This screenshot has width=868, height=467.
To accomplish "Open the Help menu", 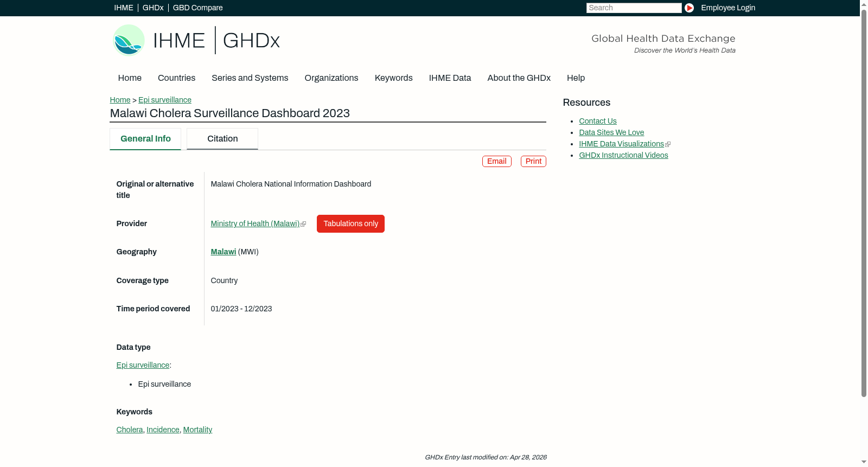I will point(576,78).
